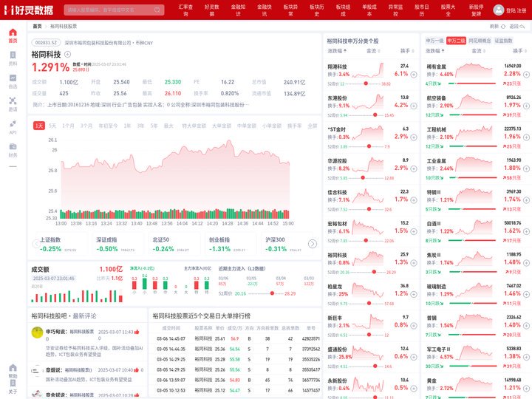Sort sector list by 涨跌幅

435,51
